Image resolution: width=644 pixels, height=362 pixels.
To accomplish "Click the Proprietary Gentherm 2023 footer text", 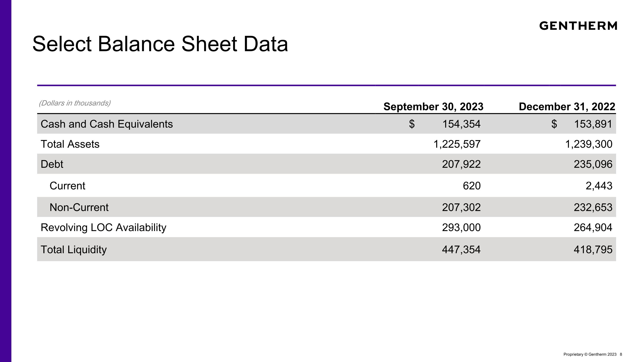I will point(590,354).
